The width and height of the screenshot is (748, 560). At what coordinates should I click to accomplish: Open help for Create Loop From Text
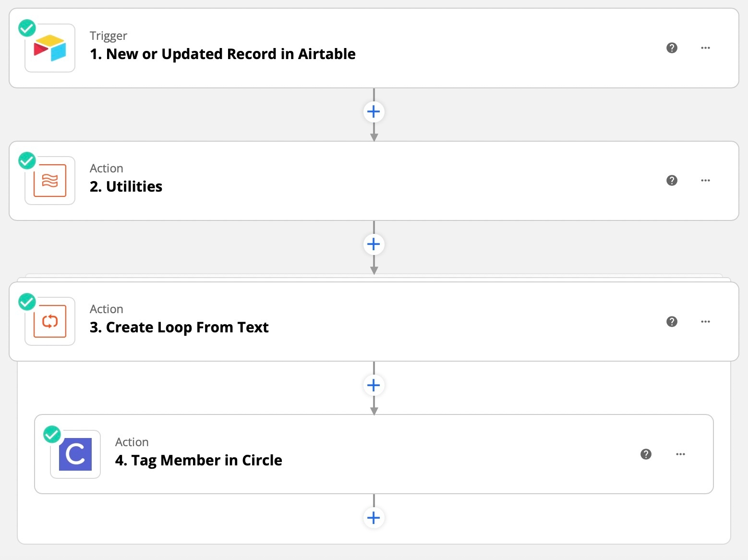(x=672, y=321)
